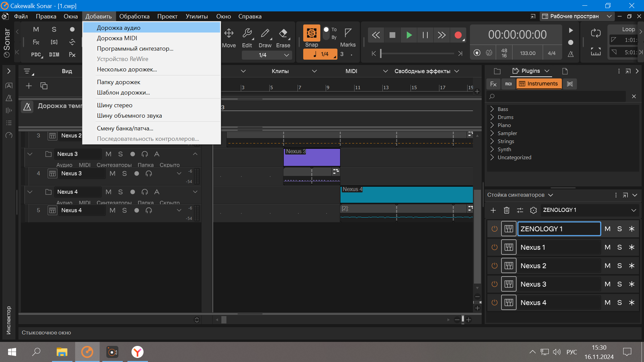Open the synth rack settings gear icon
The width and height of the screenshot is (644, 362).
[533, 210]
